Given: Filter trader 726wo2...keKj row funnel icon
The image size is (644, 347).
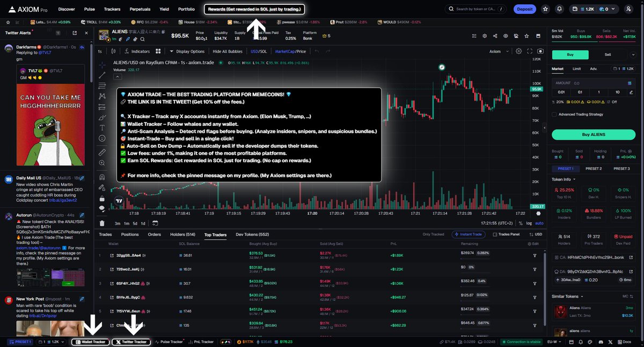Looking at the screenshot, I should 535,269.
